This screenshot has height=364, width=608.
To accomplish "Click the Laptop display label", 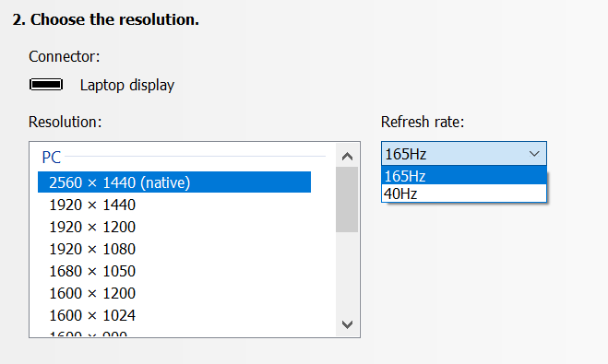I will pyautogui.click(x=126, y=85).
